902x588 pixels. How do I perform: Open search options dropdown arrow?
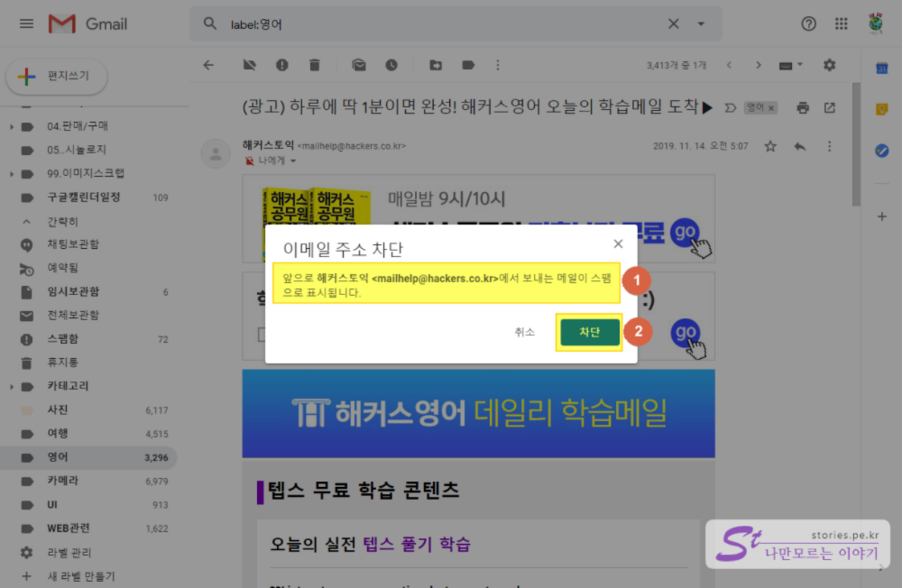pos(701,24)
